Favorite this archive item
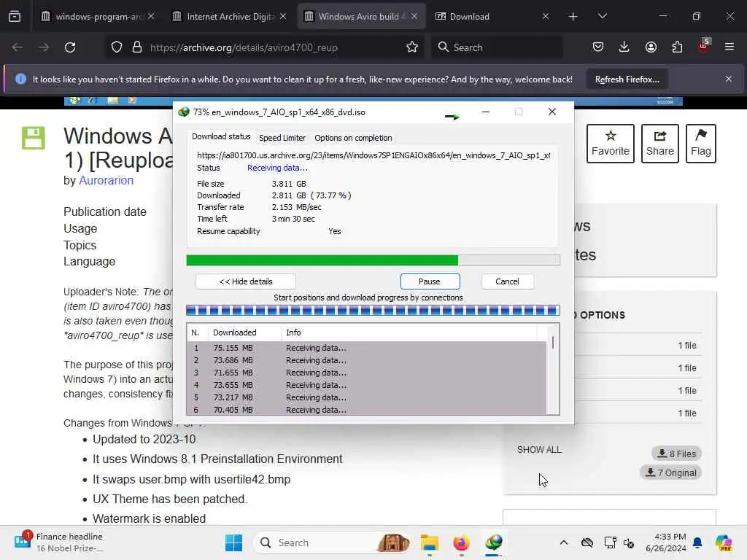 [611, 144]
